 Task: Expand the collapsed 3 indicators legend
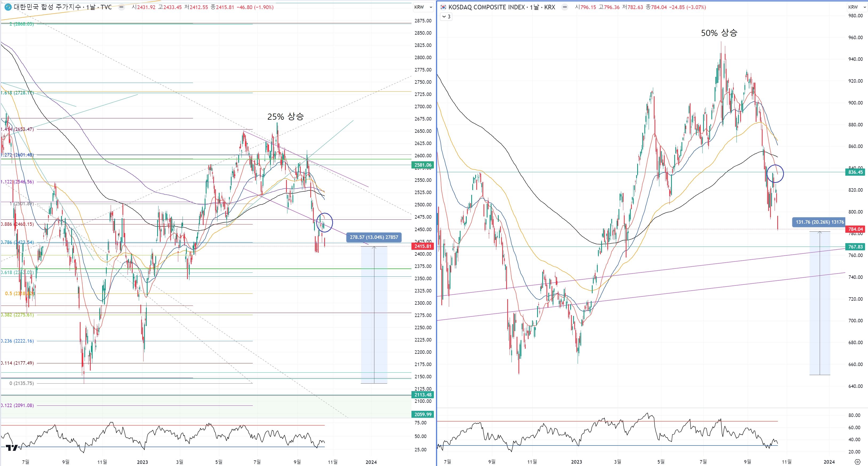click(446, 17)
